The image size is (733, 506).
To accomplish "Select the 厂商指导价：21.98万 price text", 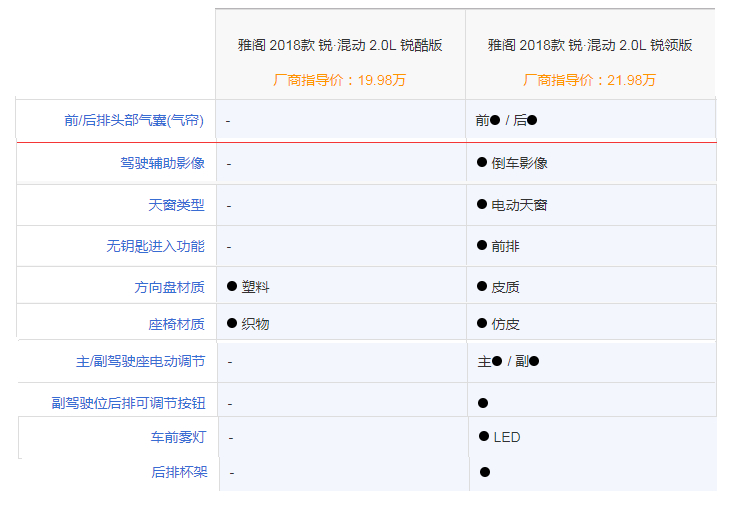I will point(589,80).
